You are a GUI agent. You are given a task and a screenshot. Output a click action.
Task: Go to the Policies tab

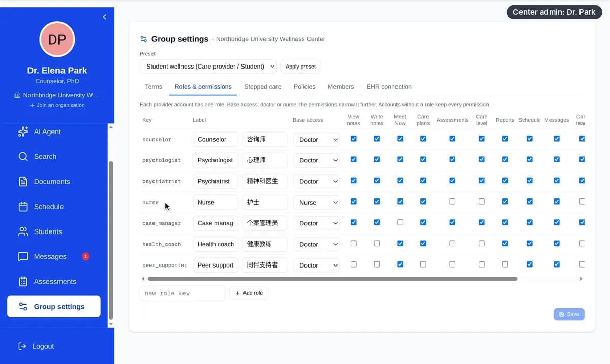304,87
